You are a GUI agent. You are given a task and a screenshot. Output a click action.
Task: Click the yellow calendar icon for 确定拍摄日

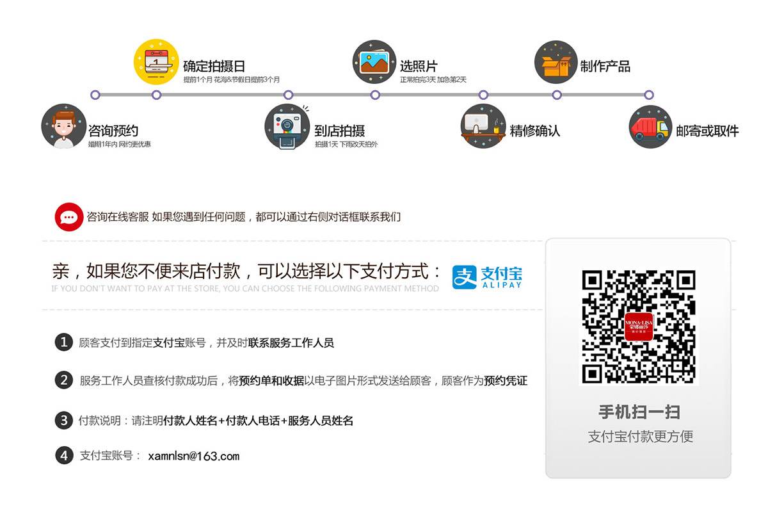pyautogui.click(x=156, y=62)
